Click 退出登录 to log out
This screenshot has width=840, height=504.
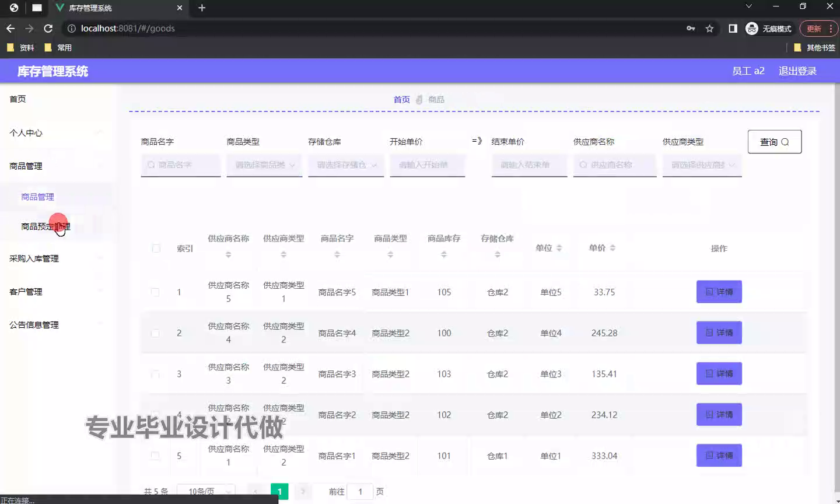point(797,71)
